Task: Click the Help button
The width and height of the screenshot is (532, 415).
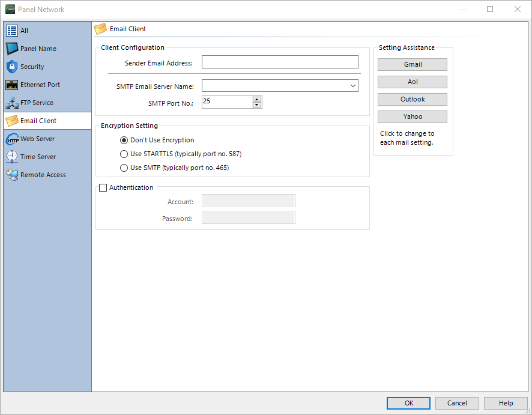Action: (506, 403)
